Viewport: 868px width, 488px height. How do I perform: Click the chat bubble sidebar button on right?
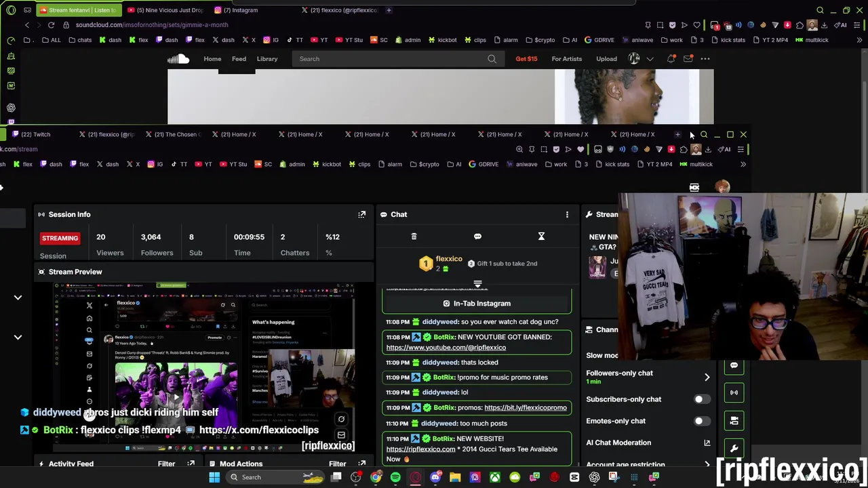pos(734,366)
